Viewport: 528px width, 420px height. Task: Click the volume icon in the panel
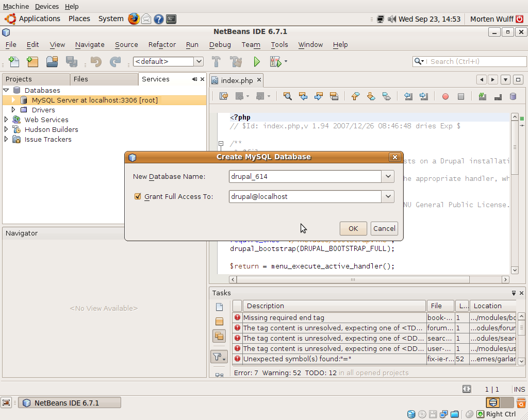(x=391, y=19)
